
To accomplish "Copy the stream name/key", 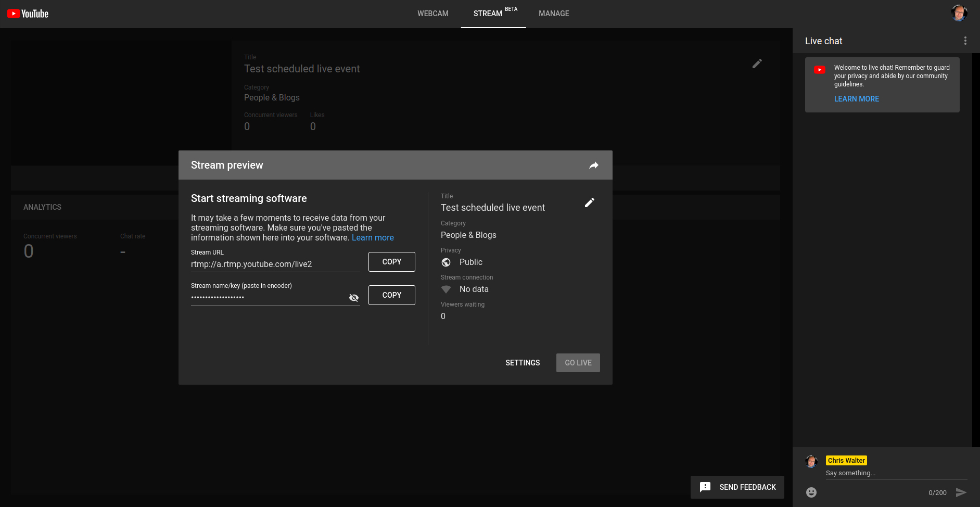I will [x=391, y=295].
